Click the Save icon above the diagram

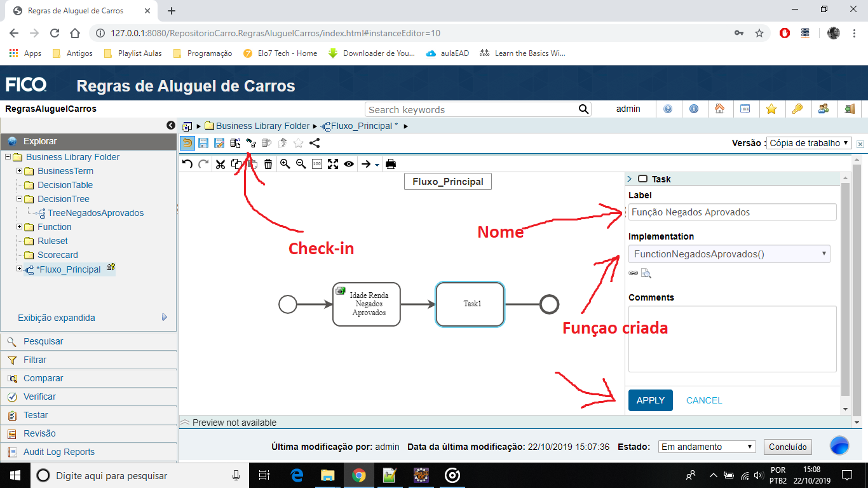click(x=203, y=143)
